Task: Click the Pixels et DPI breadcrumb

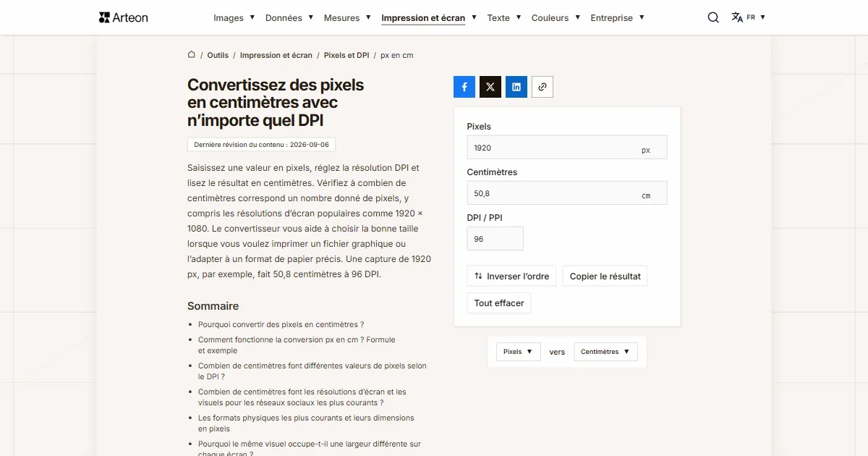Action: click(x=346, y=55)
